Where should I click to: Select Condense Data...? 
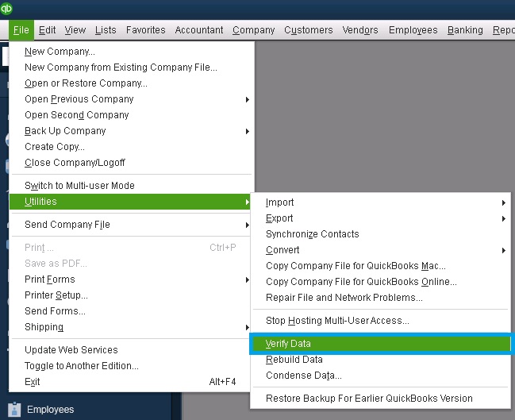[380, 376]
